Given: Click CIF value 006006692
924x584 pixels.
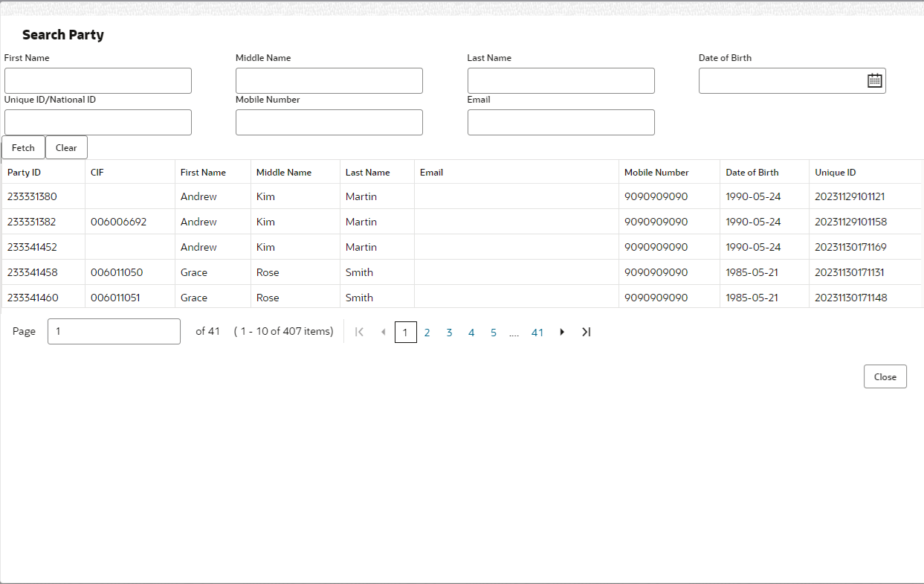Looking at the screenshot, I should tap(118, 222).
